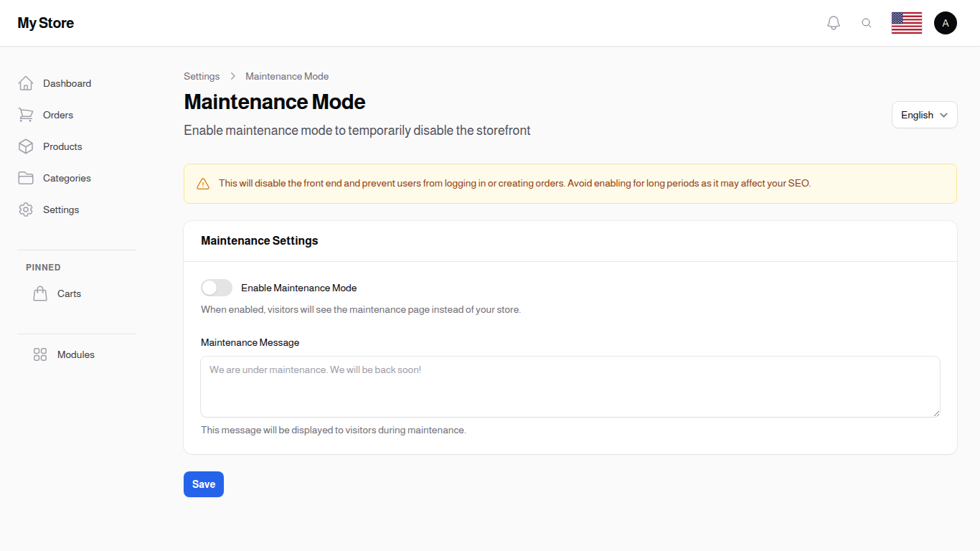The width and height of the screenshot is (980, 551).
Task: Open Categories using the folder icon
Action: pyautogui.click(x=26, y=178)
